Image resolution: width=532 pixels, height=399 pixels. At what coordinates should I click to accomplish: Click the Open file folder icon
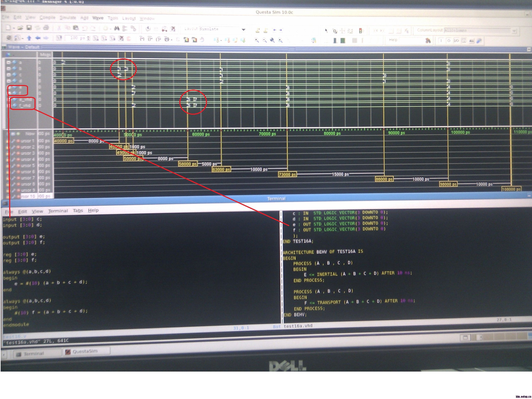point(20,28)
